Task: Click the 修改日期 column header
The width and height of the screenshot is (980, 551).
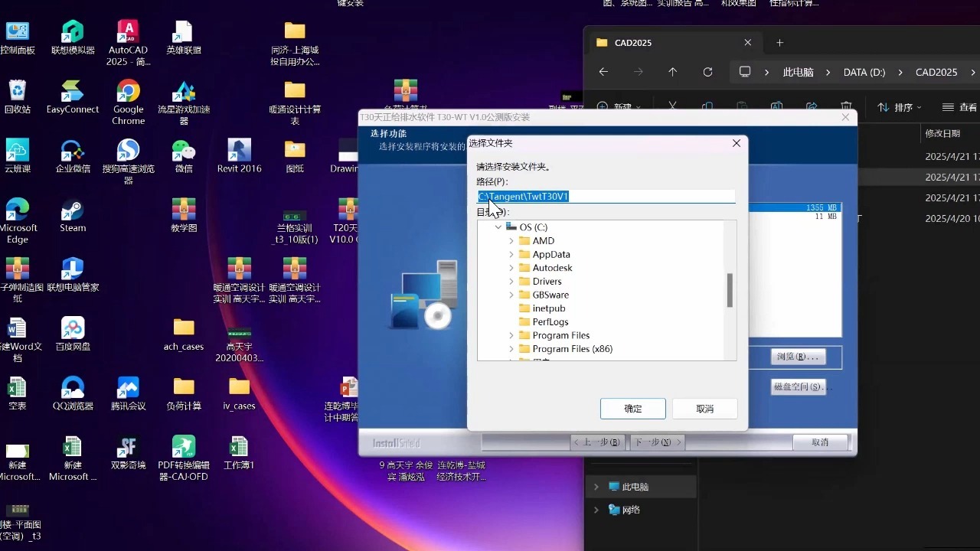Action: click(942, 133)
